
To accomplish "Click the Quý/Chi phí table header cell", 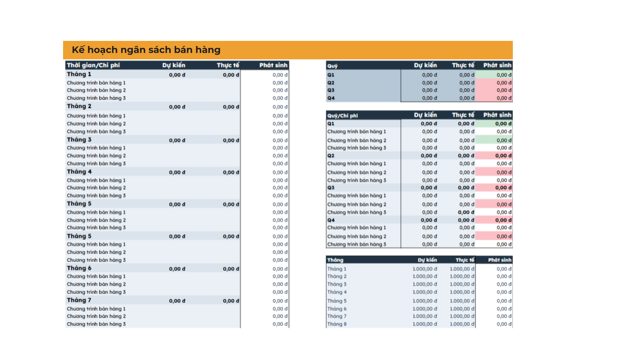I will pyautogui.click(x=342, y=116).
